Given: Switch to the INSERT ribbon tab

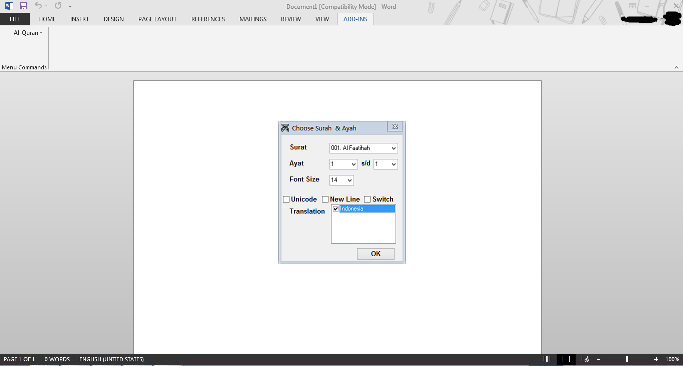Looking at the screenshot, I should pyautogui.click(x=80, y=19).
